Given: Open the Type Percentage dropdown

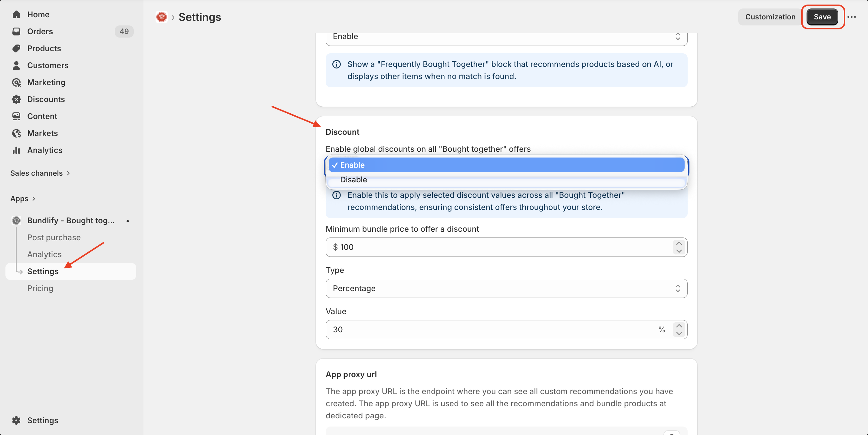Looking at the screenshot, I should point(506,288).
